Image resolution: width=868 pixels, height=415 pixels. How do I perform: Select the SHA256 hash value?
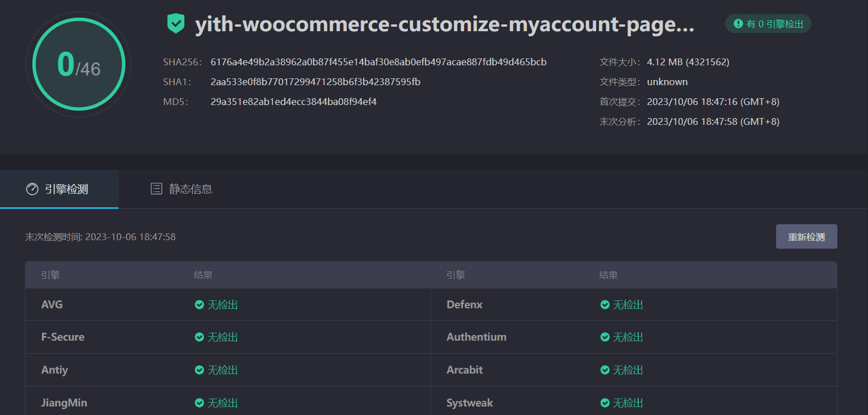tap(378, 62)
